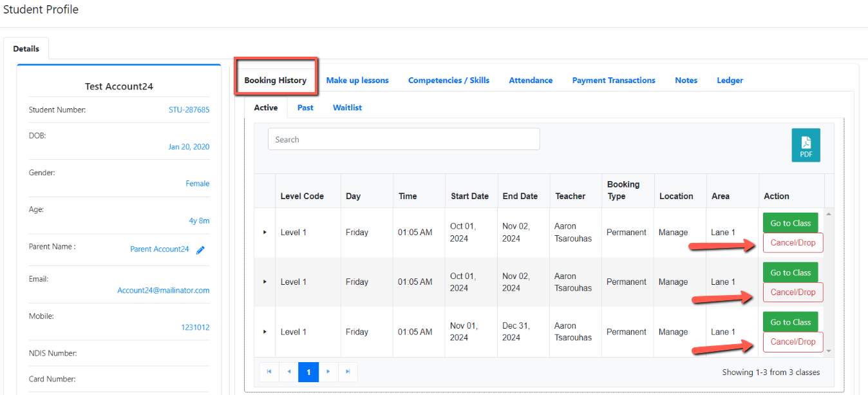Image resolution: width=868 pixels, height=395 pixels.
Task: Cancel/Drop the booking ending Dec 31, 2024
Action: [793, 342]
